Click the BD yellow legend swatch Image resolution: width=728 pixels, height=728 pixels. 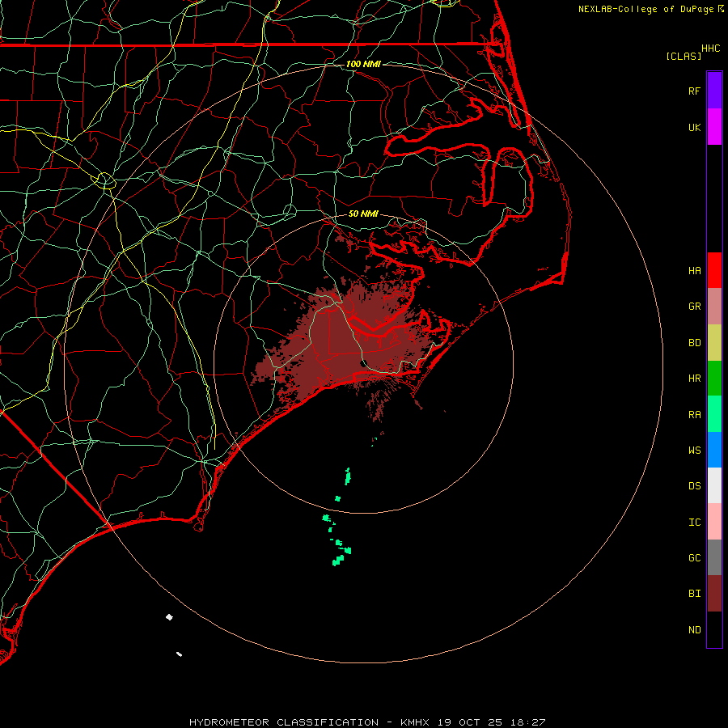coord(714,343)
